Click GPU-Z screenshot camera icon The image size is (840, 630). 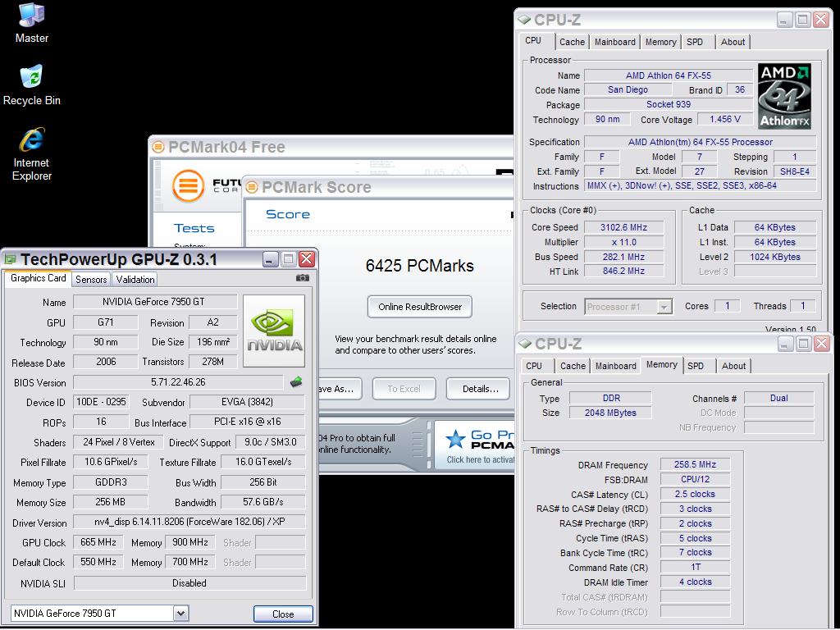303,278
